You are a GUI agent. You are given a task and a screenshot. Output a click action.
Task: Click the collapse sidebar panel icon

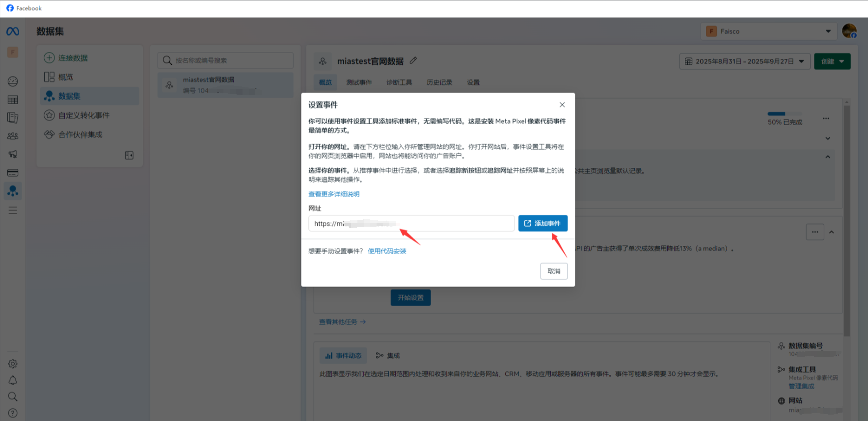click(129, 155)
